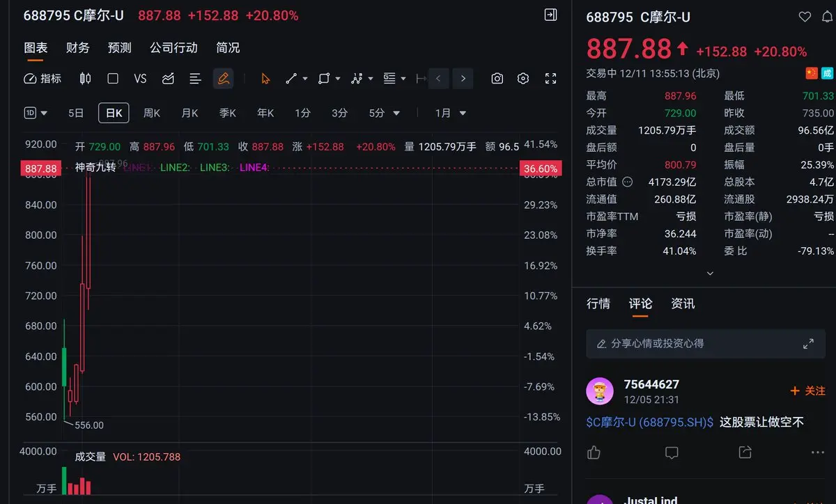Open user 75644627 avatar
Screen dimensions: 836x504
(600, 391)
